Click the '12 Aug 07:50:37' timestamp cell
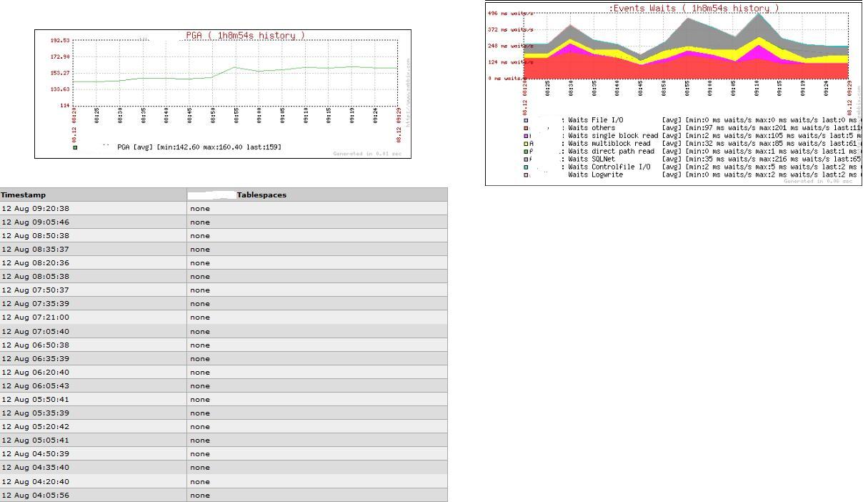868x502 pixels. click(x=93, y=290)
